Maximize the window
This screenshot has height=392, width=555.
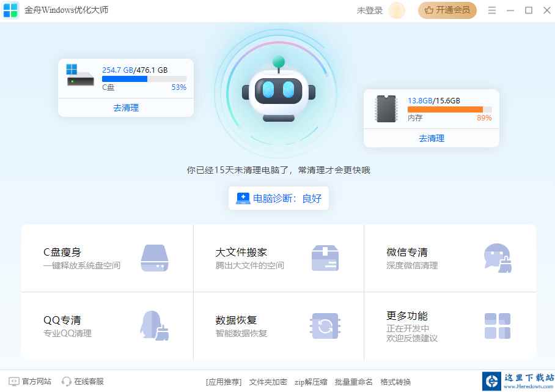click(529, 10)
